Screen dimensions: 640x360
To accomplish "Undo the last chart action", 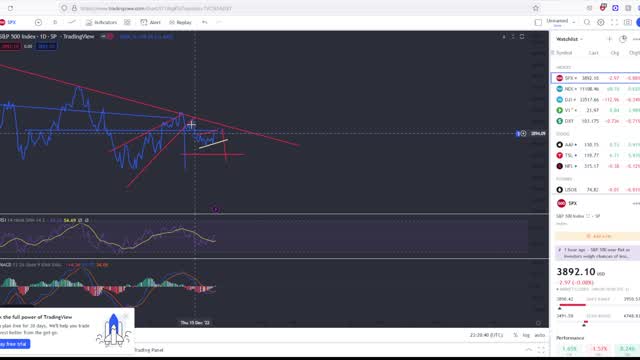I will 204,22.
